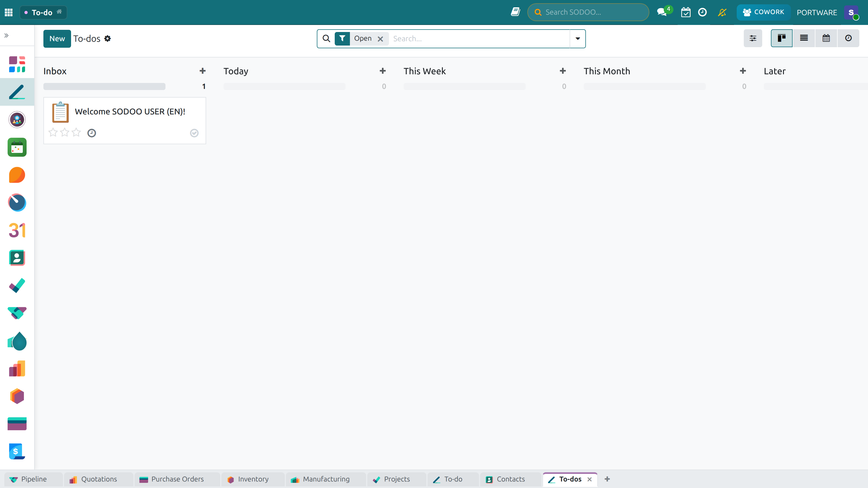Open the blue gauge timer app icon
Viewport: 868px width, 488px height.
coord(17,203)
